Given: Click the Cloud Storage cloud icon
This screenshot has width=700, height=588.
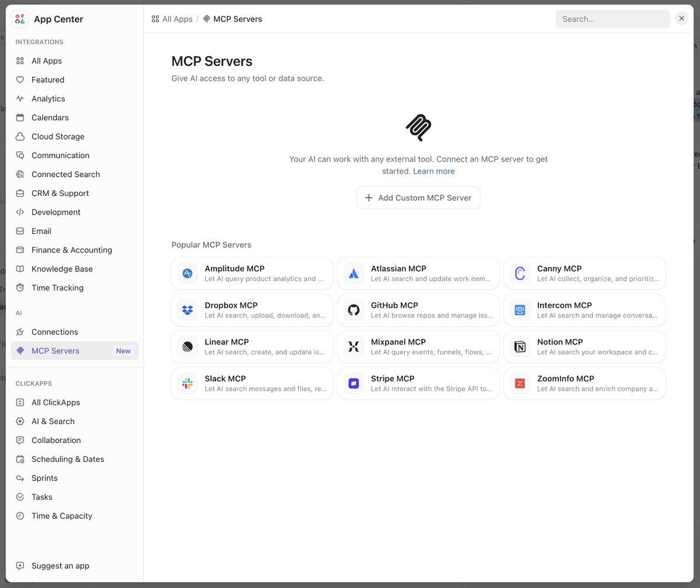Looking at the screenshot, I should tap(20, 136).
